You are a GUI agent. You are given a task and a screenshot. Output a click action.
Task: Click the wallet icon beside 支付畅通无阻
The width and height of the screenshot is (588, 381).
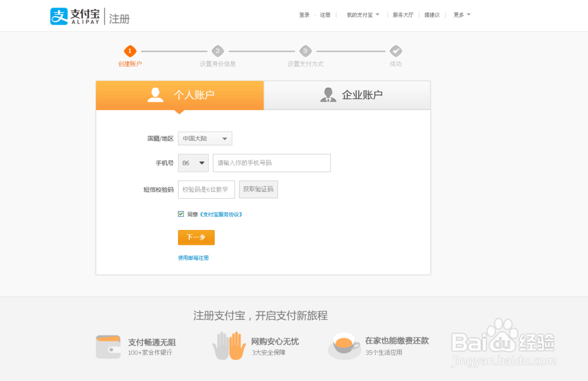[108, 347]
